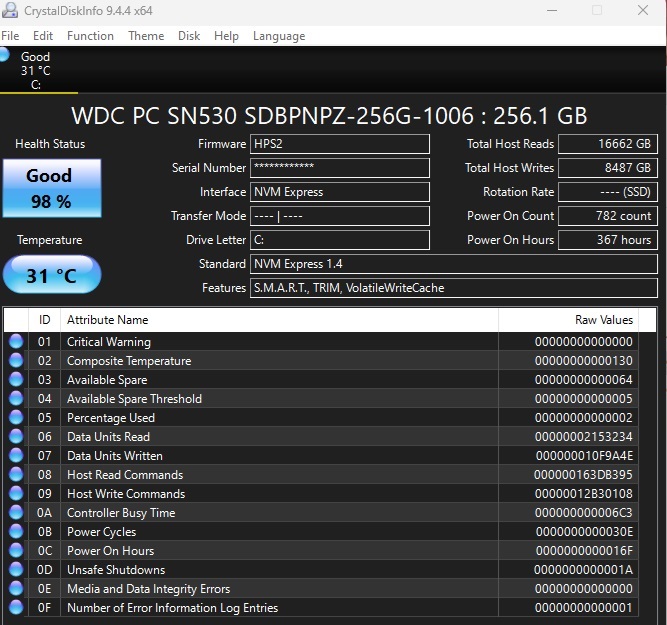Image resolution: width=667 pixels, height=625 pixels.
Task: Click the ID column header
Action: click(44, 320)
